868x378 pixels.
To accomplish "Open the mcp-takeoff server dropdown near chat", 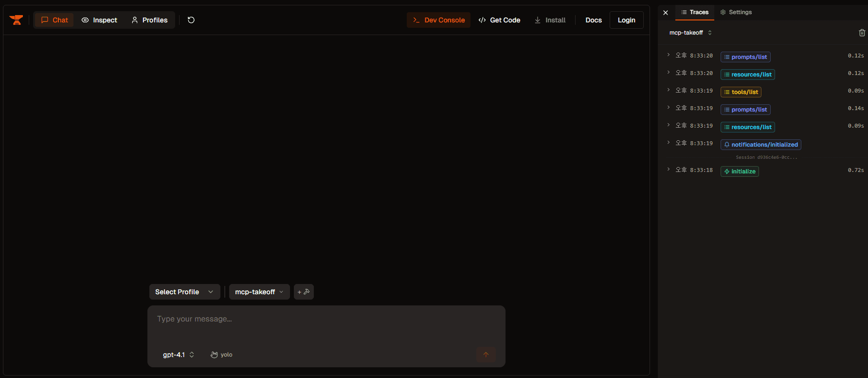I will coord(259,292).
